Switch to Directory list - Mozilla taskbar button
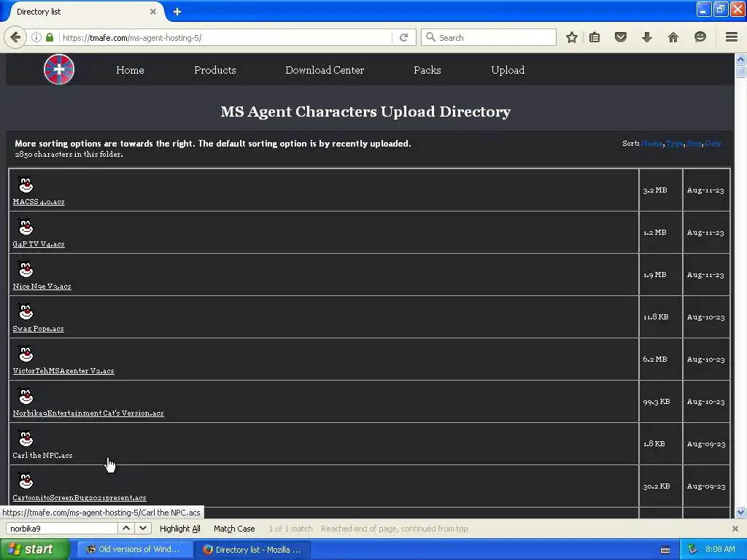The width and height of the screenshot is (747, 560). pos(252,550)
